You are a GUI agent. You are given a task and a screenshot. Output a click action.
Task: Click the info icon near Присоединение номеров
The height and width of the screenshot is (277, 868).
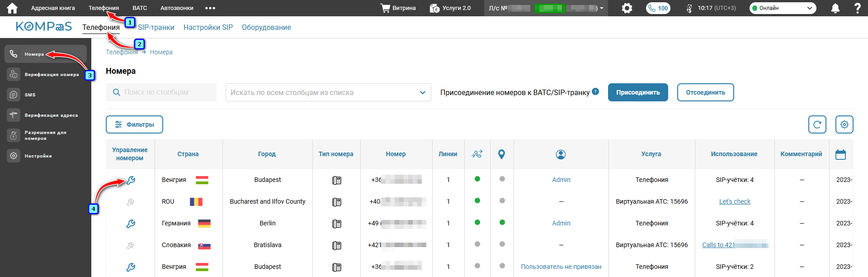click(x=595, y=91)
